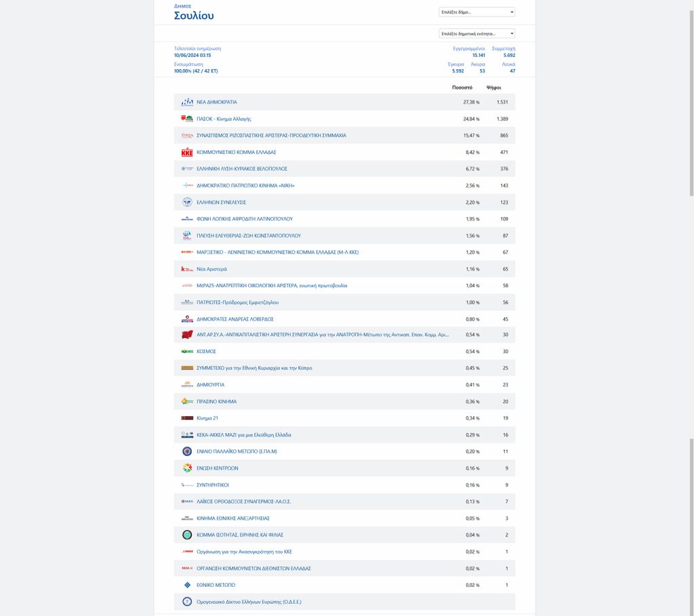The image size is (694, 616).
Task: Open the ΝΕΑ ΔΗΜΟΚΡΑΤΙΑ party link
Action: (x=216, y=102)
